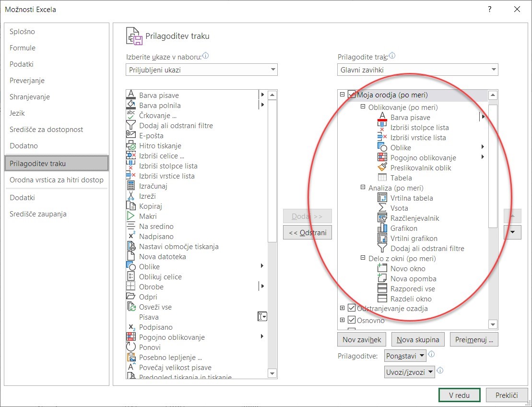The image size is (532, 407).
Task: Select the Barva polnila paint bucket icon
Action: pos(131,105)
